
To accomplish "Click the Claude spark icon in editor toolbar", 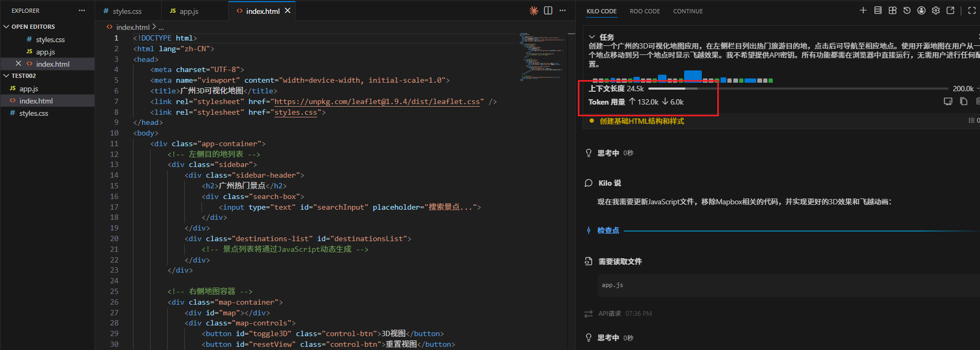I will [534, 11].
